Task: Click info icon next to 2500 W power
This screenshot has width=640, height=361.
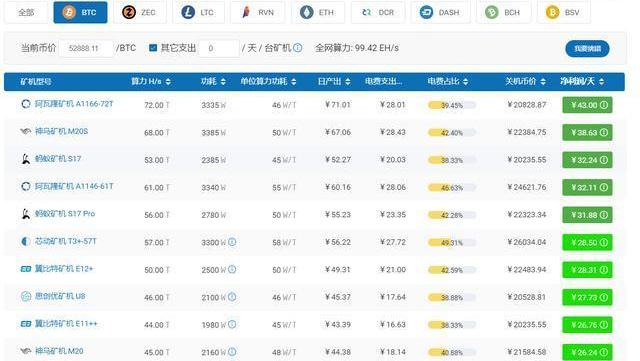Action: click(232, 270)
